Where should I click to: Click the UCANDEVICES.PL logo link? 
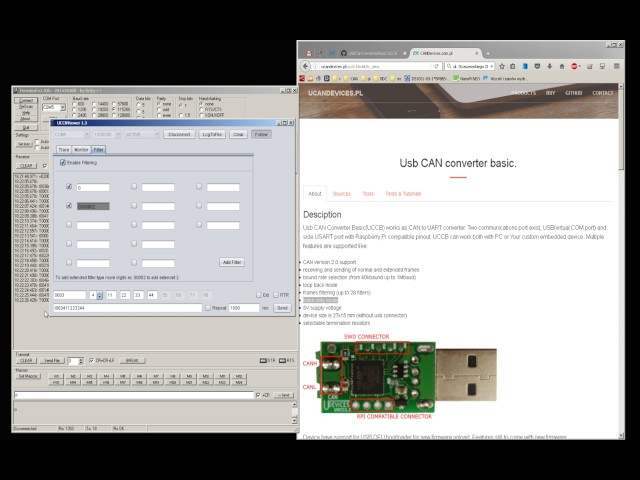coord(335,93)
